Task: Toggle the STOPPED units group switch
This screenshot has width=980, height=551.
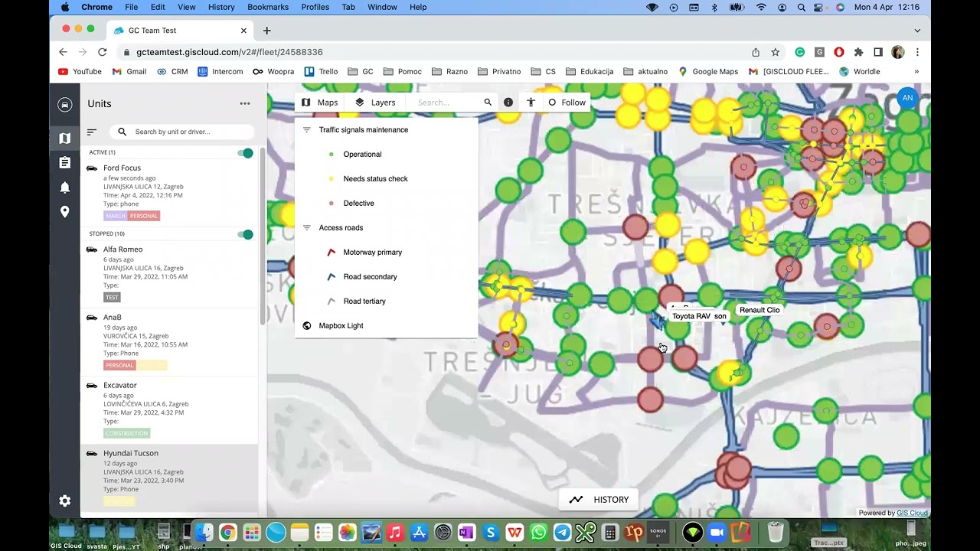Action: [x=245, y=234]
